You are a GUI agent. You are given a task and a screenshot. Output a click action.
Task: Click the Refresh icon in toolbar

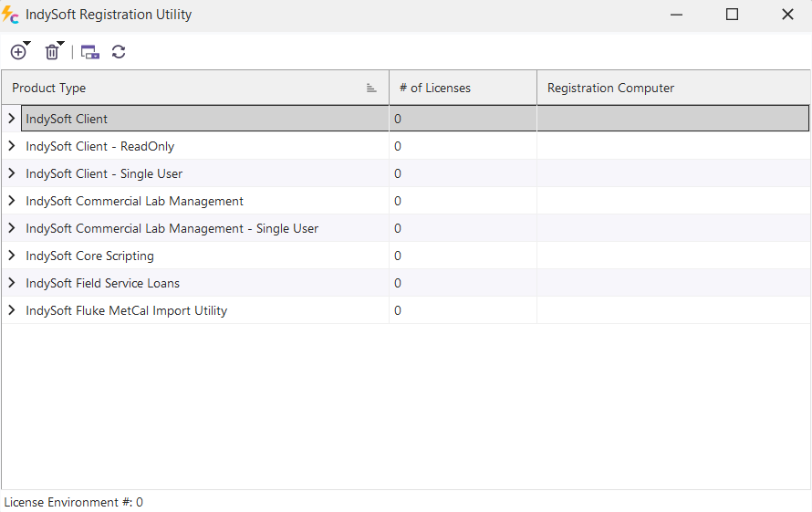tap(119, 52)
